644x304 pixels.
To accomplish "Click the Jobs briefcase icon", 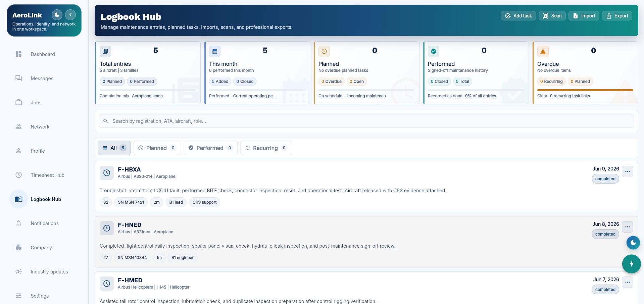I will coord(19,103).
